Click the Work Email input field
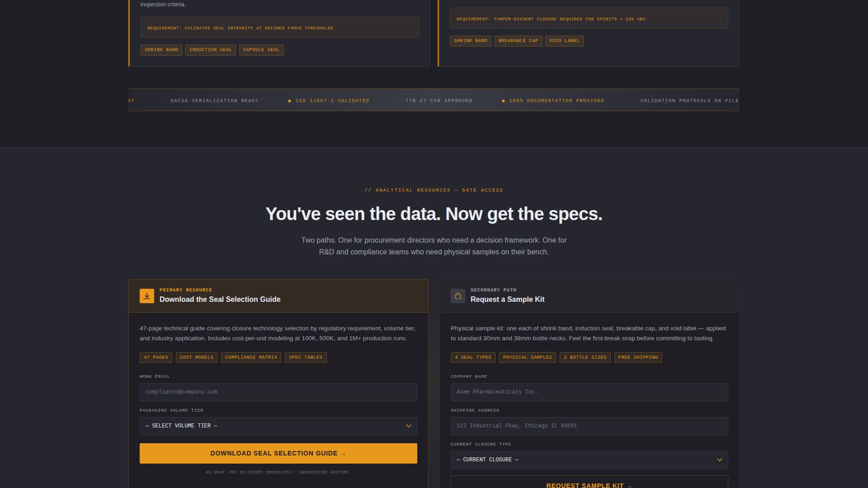Image resolution: width=868 pixels, height=488 pixels. [x=278, y=392]
